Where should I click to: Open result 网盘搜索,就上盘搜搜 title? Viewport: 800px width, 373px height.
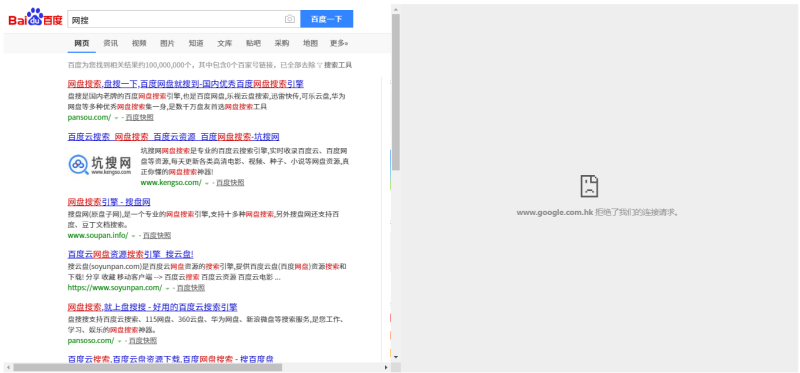click(x=153, y=307)
